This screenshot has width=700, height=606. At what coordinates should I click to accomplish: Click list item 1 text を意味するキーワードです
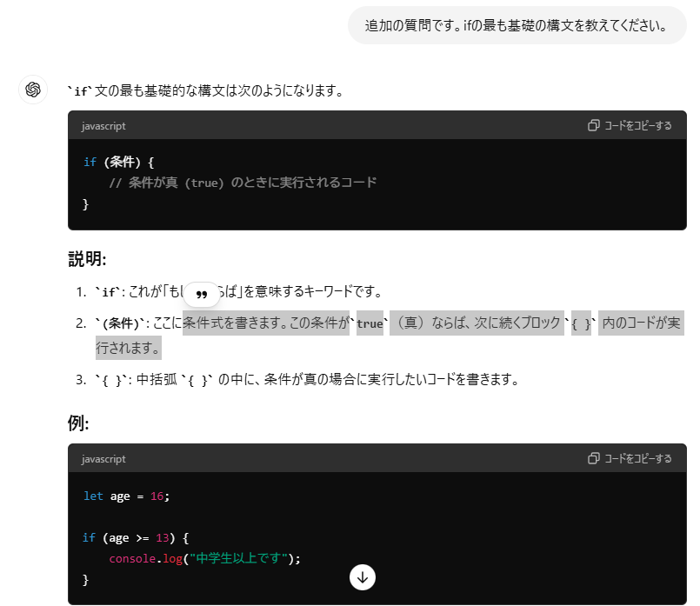(x=310, y=292)
